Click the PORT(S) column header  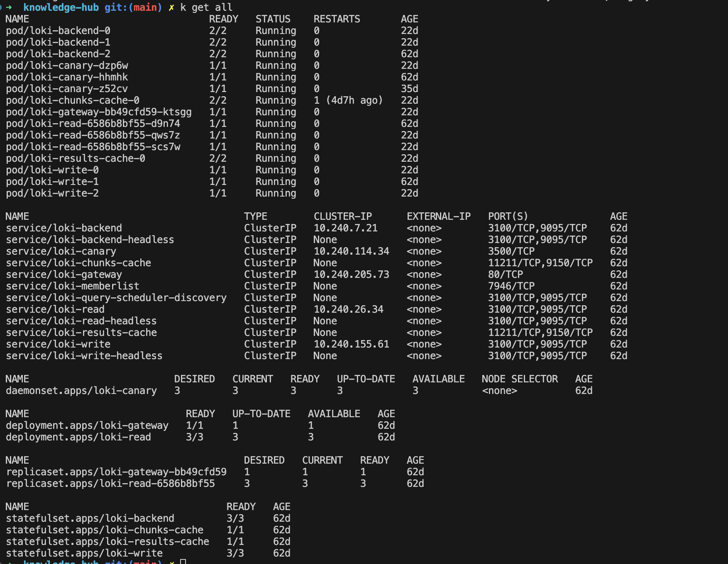click(508, 216)
